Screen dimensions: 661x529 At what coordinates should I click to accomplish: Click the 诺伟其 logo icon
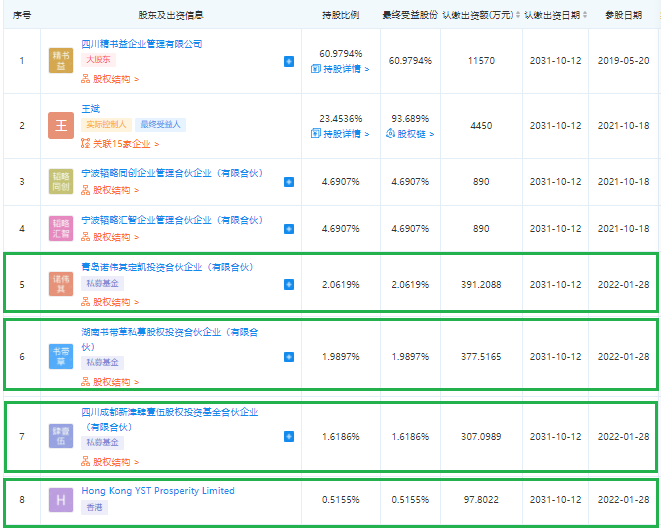coord(61,284)
